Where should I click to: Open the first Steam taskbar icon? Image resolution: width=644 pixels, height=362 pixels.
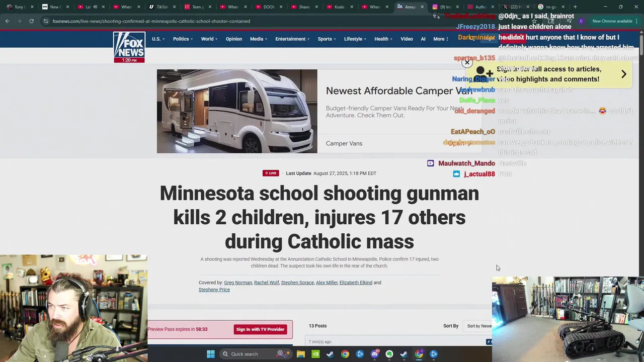tap(330, 354)
